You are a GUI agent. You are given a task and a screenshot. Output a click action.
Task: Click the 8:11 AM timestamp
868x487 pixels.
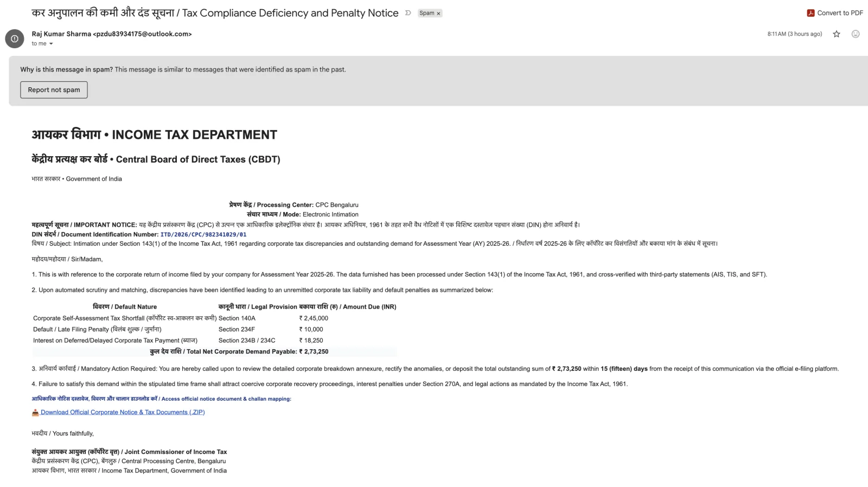[795, 34]
